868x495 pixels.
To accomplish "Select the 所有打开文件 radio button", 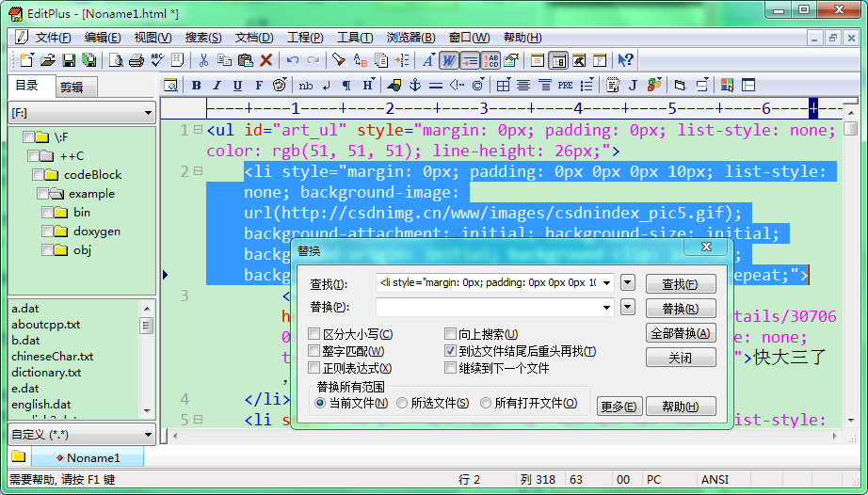I will click(x=486, y=403).
